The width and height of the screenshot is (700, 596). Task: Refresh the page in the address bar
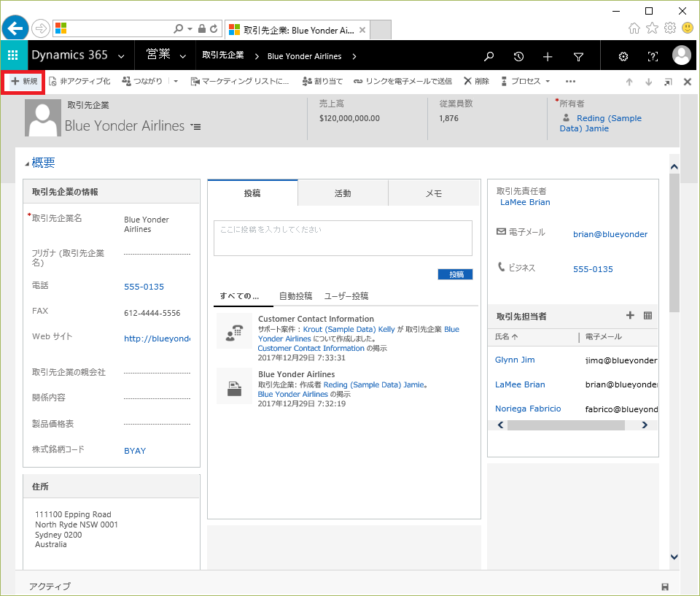[x=214, y=29]
